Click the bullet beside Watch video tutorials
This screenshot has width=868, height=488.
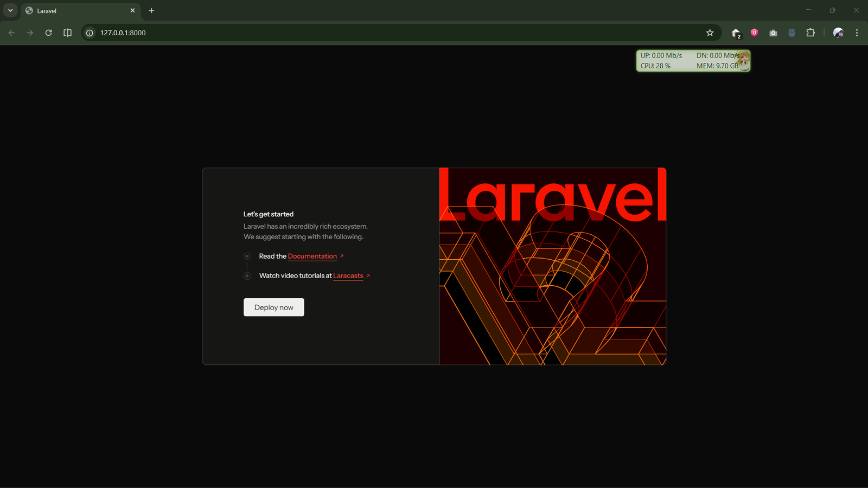[247, 275]
